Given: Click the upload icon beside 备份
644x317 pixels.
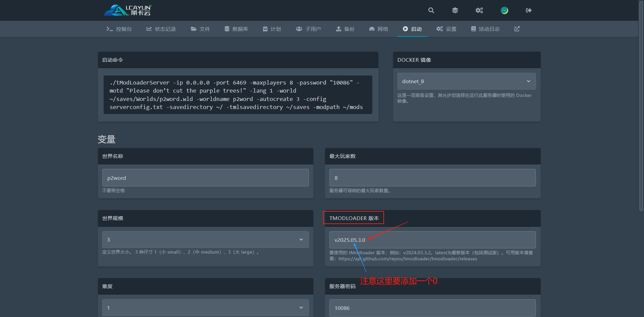Looking at the screenshot, I should tap(338, 29).
